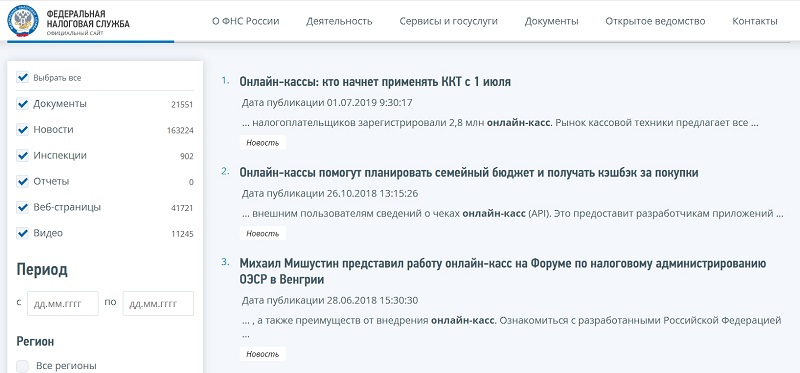
Task: Toggle the Документы filter checkbox
Action: click(22, 104)
